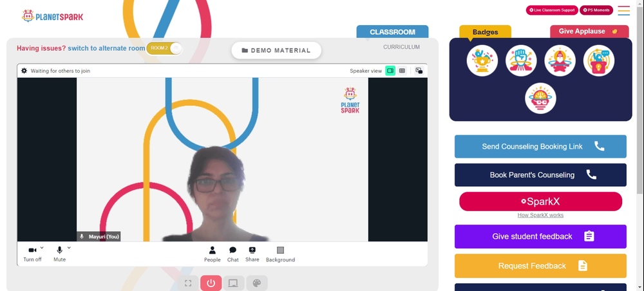Click Send Counseling Booking Link

[x=540, y=147]
